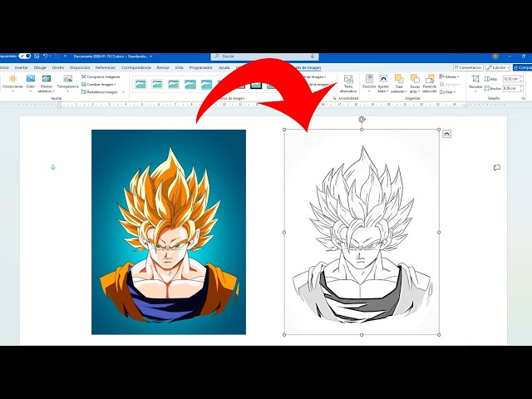Click the Undo arrow icon
532x399 pixels.
click(x=45, y=56)
